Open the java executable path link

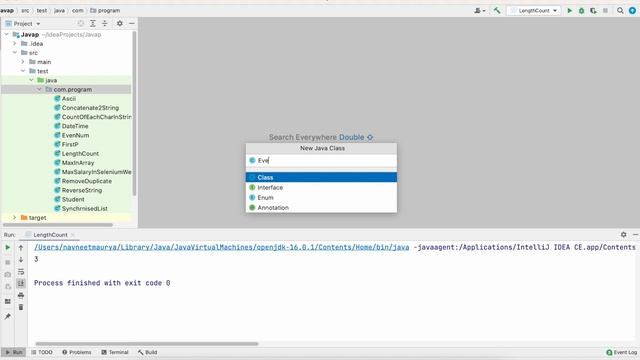222,247
